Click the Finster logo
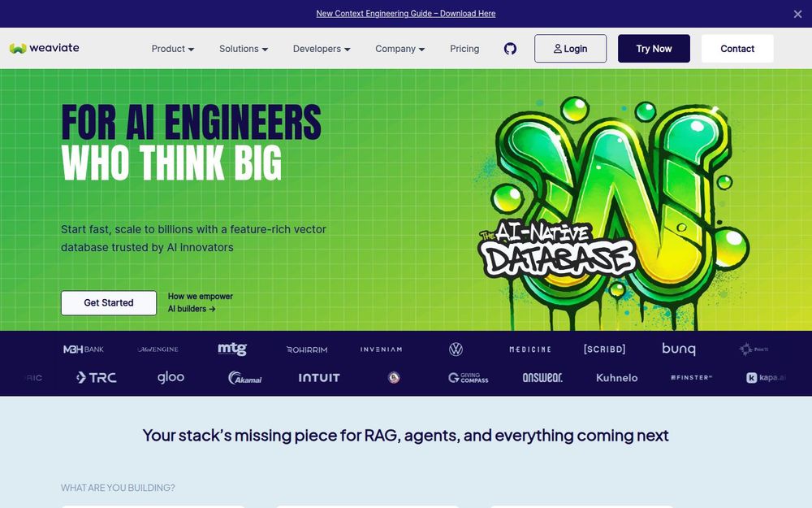Viewport: 812px width, 508px height. [691, 378]
